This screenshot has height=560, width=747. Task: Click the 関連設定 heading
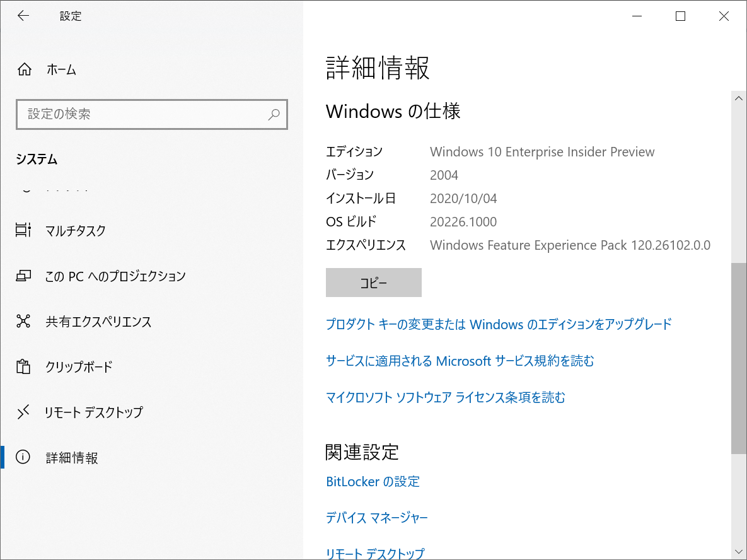click(x=362, y=452)
